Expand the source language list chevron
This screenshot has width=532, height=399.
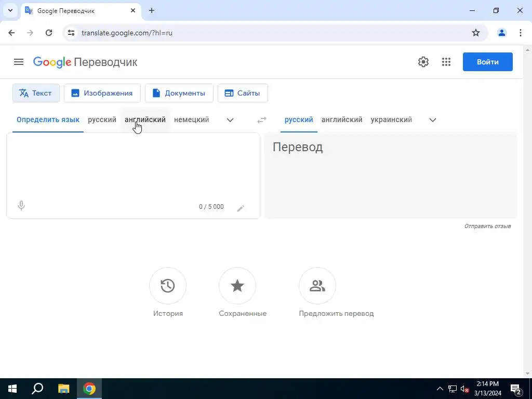point(230,120)
